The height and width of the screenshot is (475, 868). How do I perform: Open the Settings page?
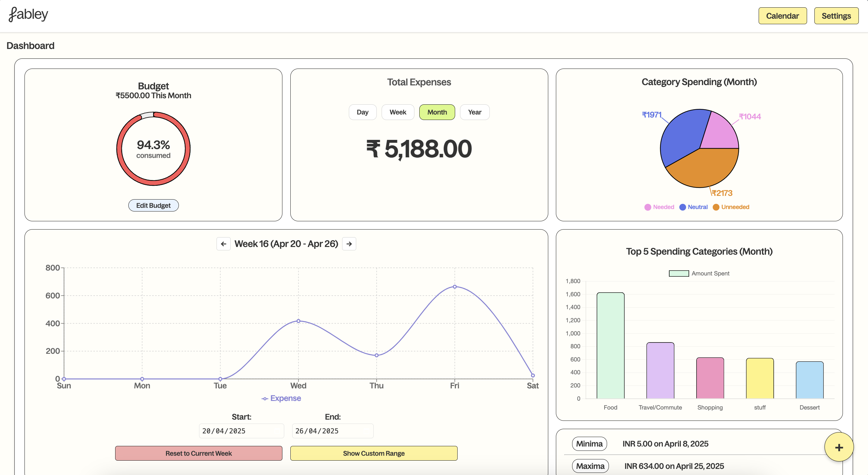tap(836, 16)
